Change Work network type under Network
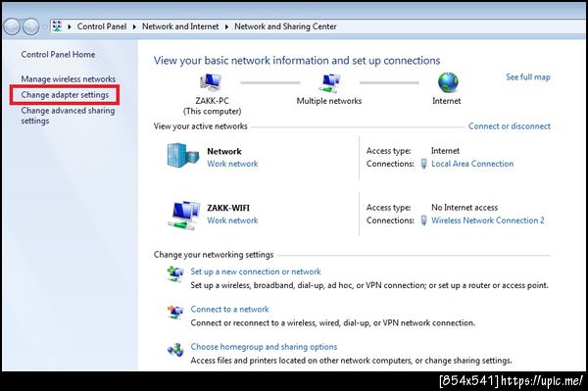 point(232,164)
